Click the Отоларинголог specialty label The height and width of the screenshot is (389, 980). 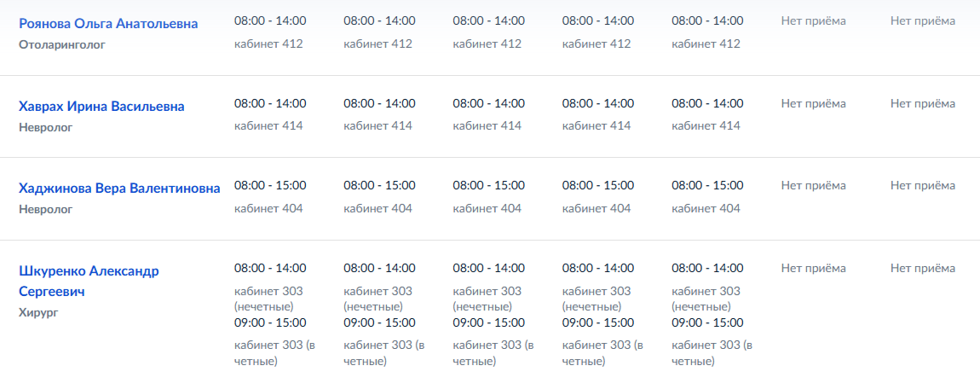(62, 44)
